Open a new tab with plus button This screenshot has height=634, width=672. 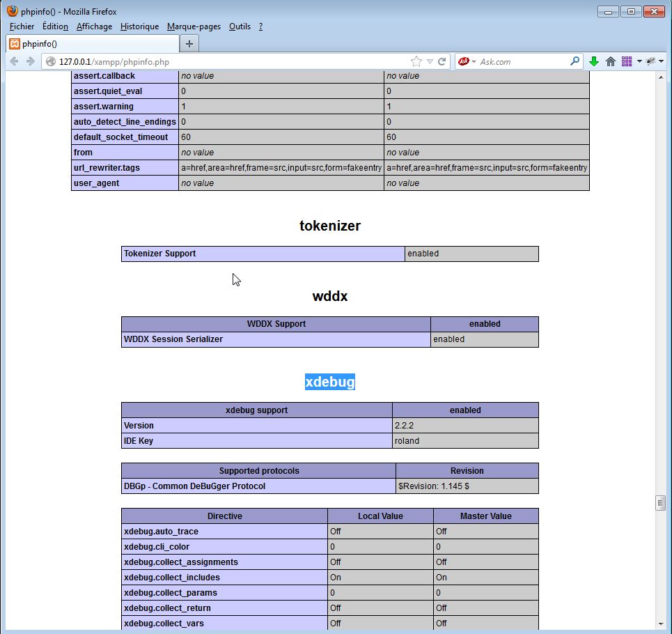[189, 44]
